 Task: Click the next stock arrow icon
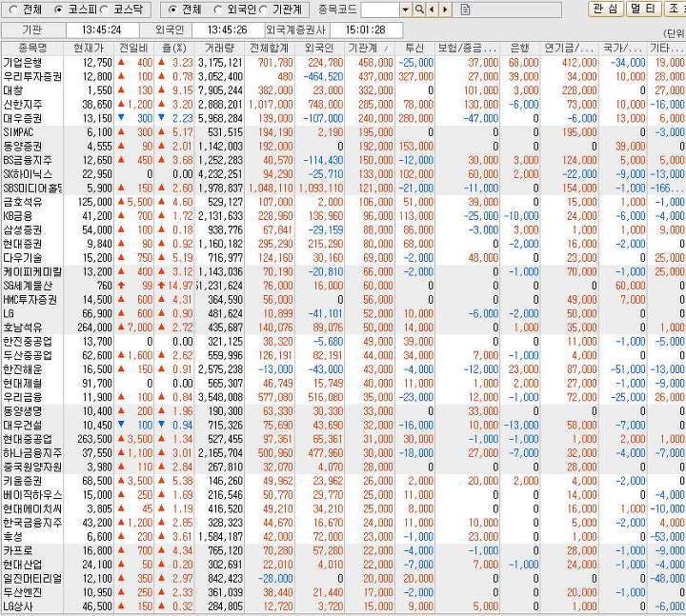tap(445, 10)
